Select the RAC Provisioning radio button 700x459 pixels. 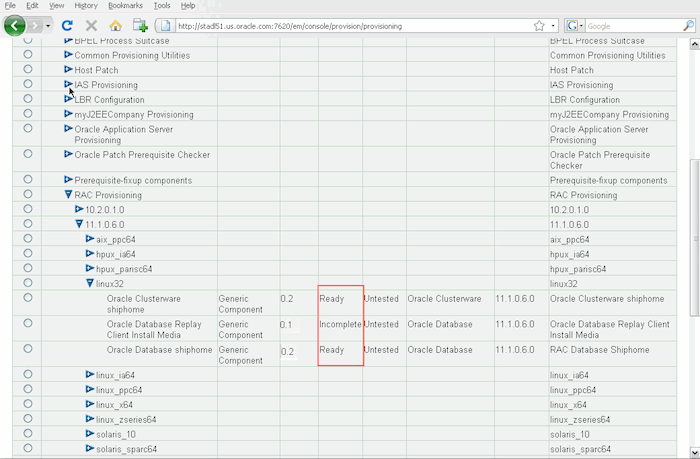tap(28, 194)
